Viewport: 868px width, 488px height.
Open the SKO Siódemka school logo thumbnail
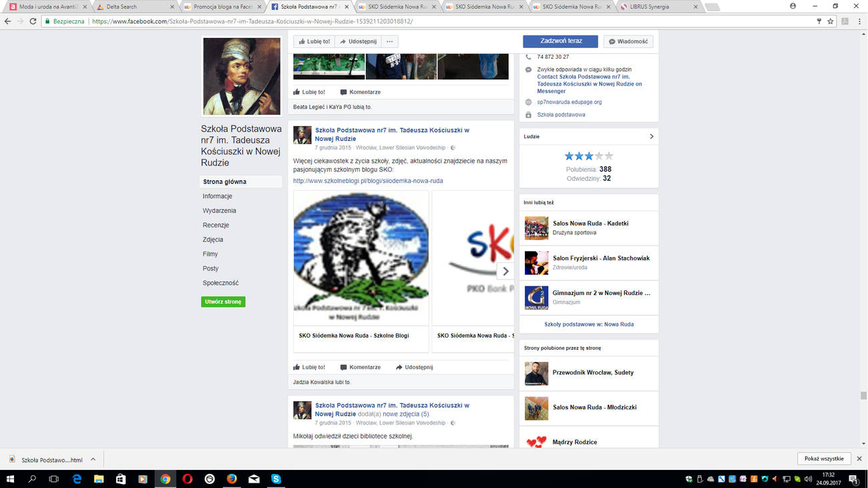tap(361, 258)
